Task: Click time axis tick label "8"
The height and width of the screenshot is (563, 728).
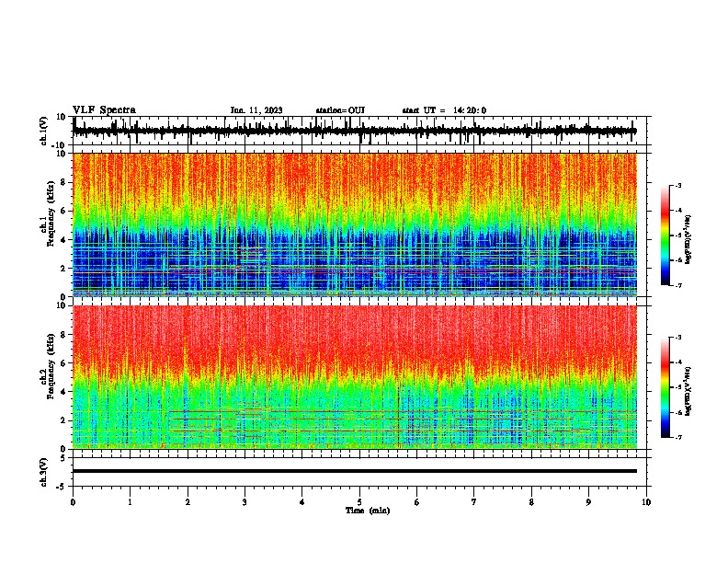Action: pos(531,502)
